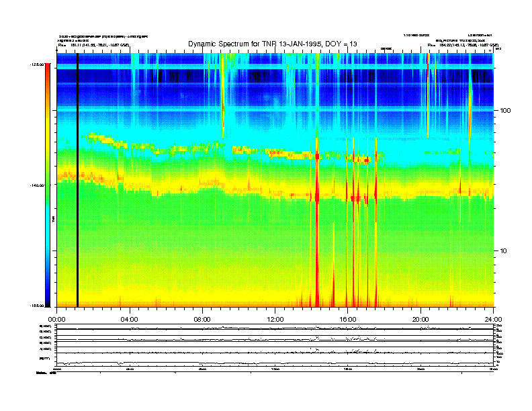
Task: Click the 16:00 time axis label
Action: [x=348, y=320]
